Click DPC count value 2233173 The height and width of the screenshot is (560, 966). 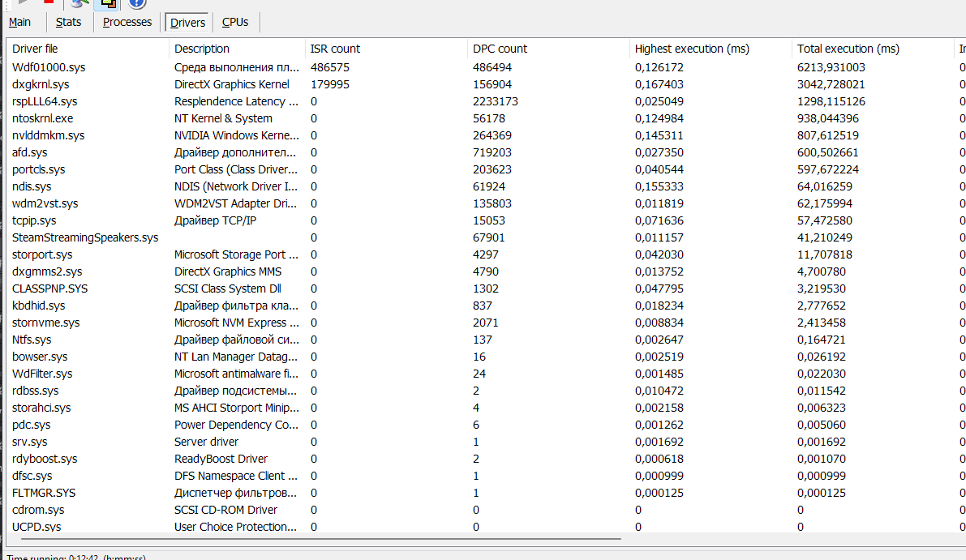496,101
